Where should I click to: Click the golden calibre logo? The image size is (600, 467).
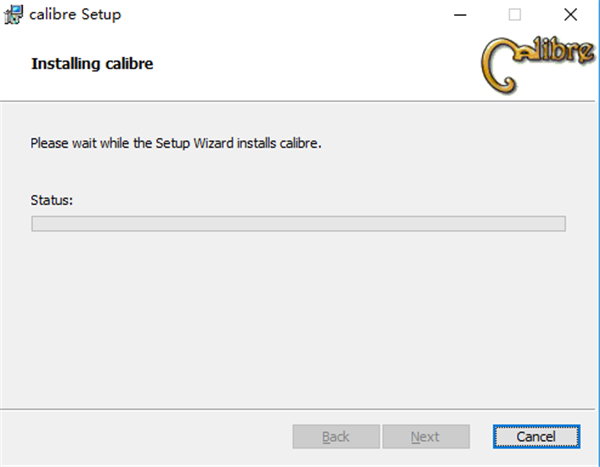(x=533, y=64)
